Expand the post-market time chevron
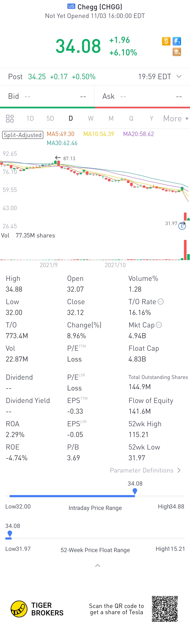This screenshot has height=644, width=190. [x=179, y=76]
